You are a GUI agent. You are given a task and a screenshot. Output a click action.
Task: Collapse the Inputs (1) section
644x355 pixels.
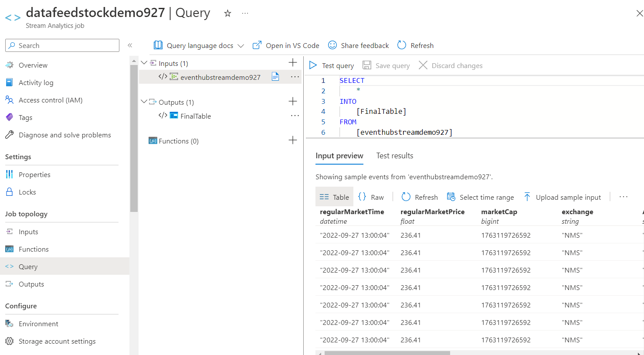click(144, 62)
